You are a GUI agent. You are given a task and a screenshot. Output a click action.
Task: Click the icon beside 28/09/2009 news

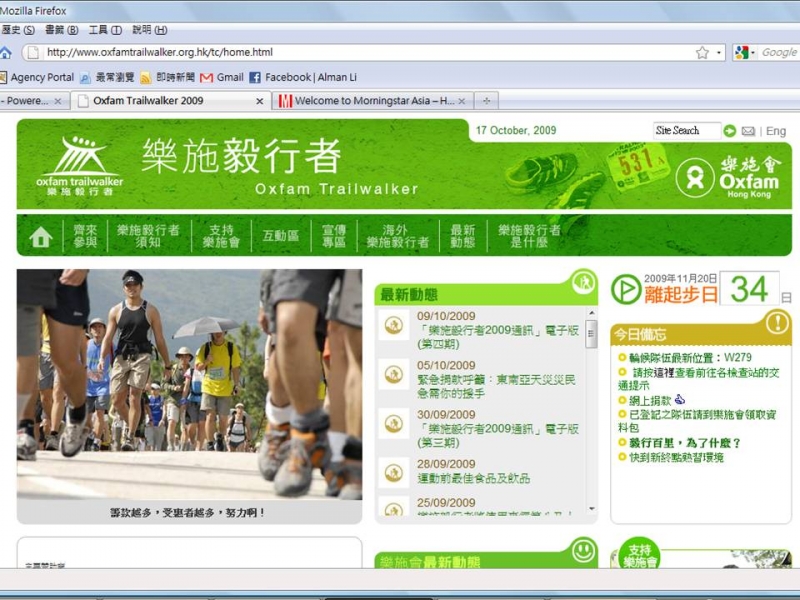394,473
